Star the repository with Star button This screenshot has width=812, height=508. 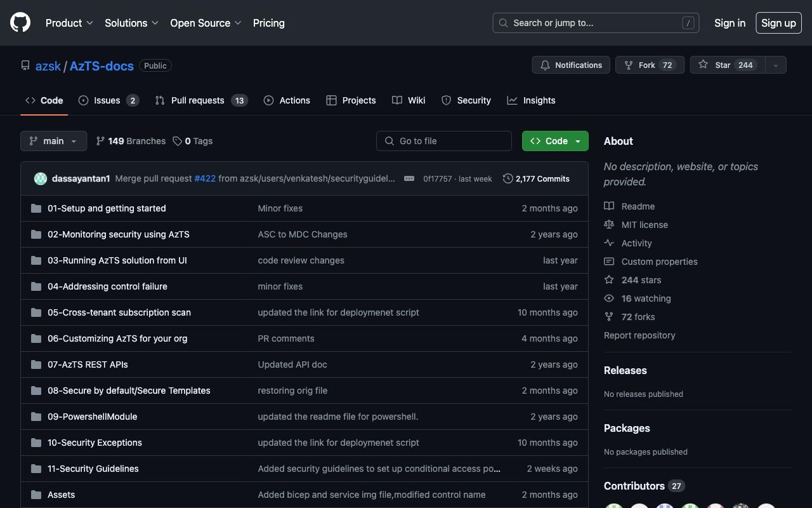(727, 65)
